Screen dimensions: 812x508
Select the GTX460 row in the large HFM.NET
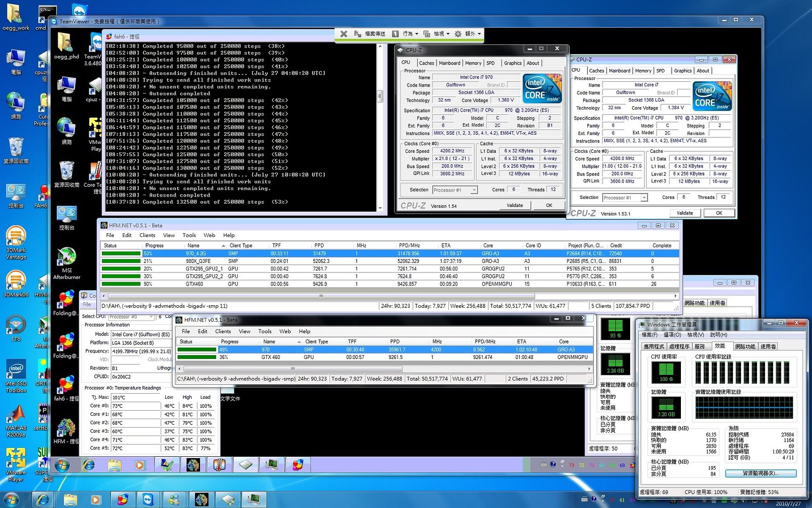pyautogui.click(x=390, y=284)
